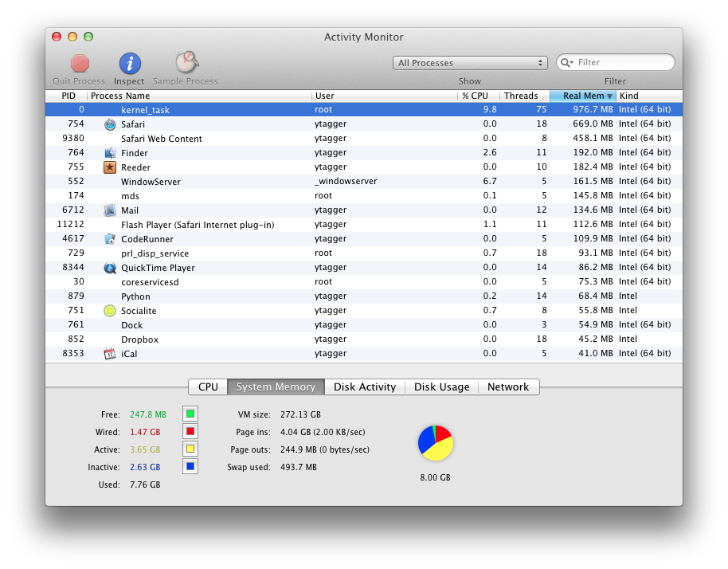728x569 pixels.
Task: Click the iCal calendar icon
Action: point(110,354)
